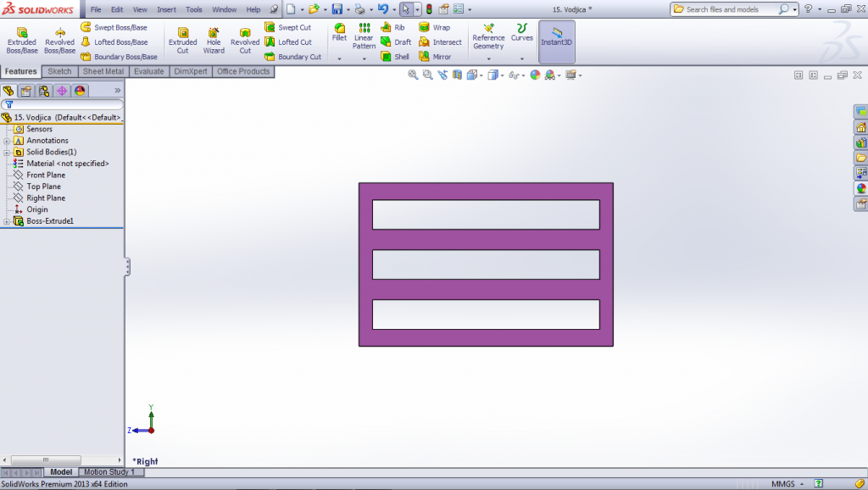Open the Linear Pattern dropdown arrow
Screen dimensions: 868x490
point(364,58)
